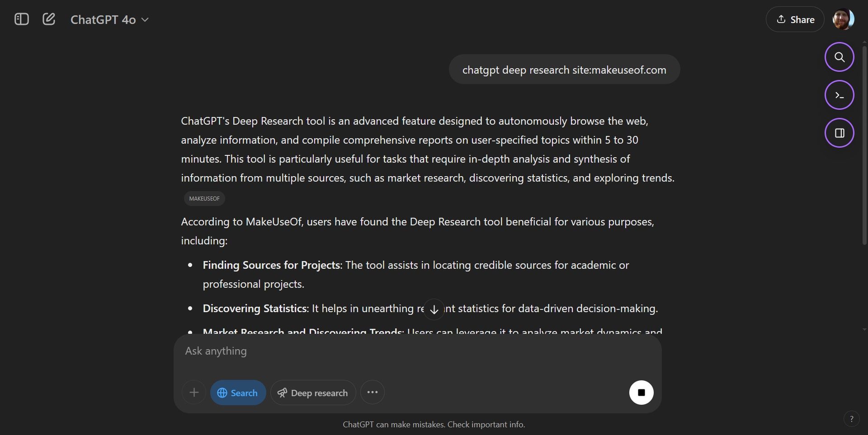Click the terminal shortcut icon on the right
Image resolution: width=868 pixels, height=435 pixels.
click(839, 95)
